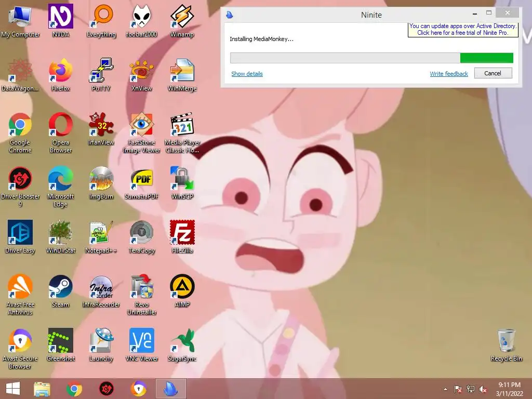Click the Show details link in Ninite
The height and width of the screenshot is (399, 532).
247,74
